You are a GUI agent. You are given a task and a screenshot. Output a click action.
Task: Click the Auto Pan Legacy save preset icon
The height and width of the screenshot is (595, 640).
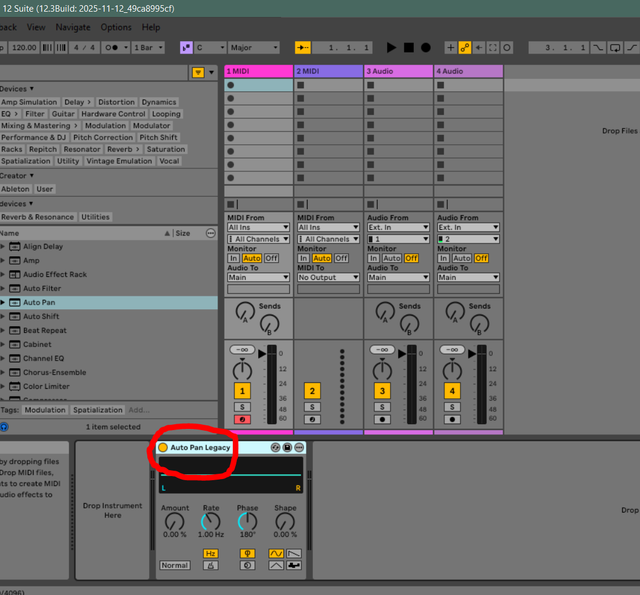[287, 448]
